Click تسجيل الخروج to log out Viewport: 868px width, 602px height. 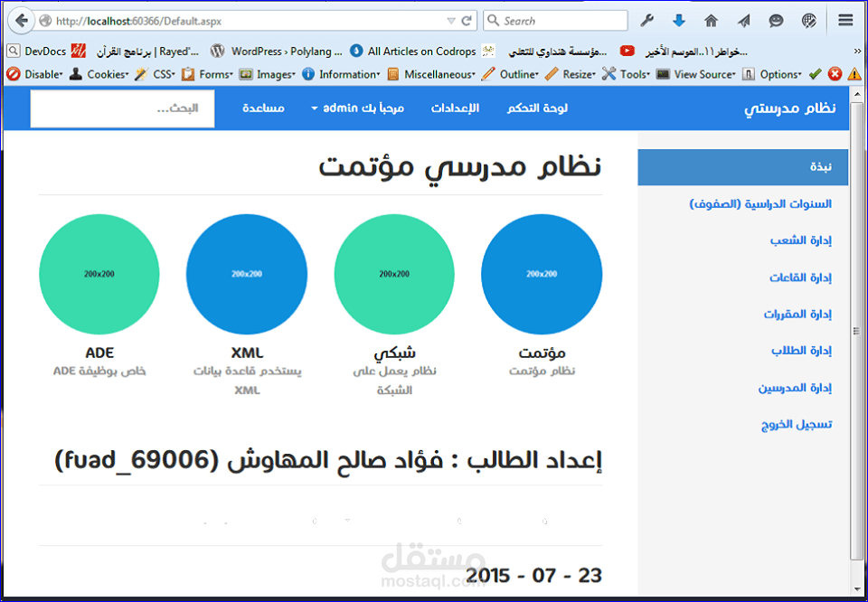coord(797,425)
